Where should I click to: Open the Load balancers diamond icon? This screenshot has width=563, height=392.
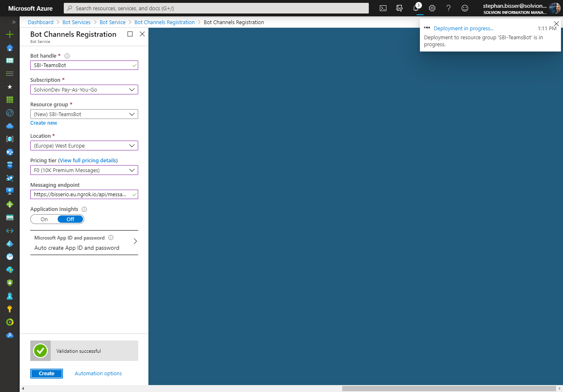(10, 204)
